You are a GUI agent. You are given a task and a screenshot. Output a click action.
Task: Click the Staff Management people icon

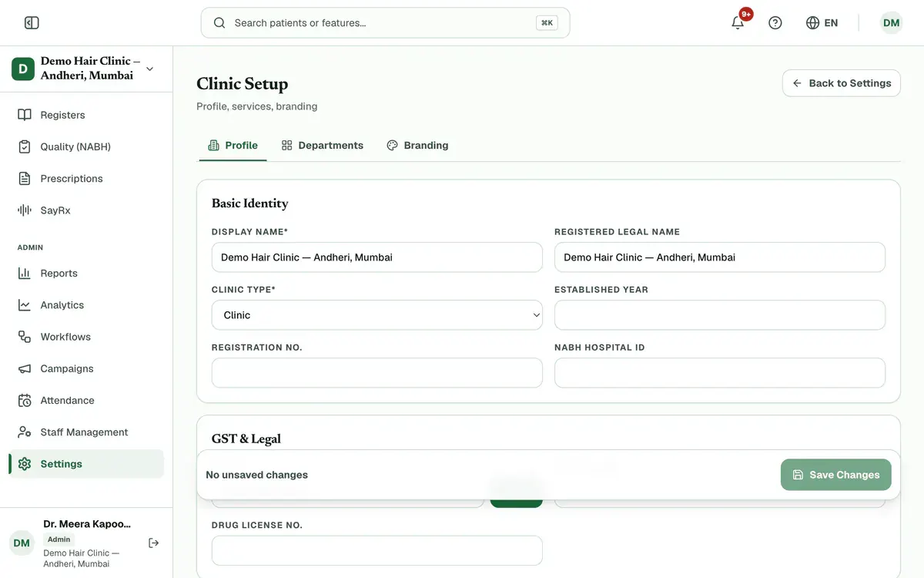coord(25,432)
